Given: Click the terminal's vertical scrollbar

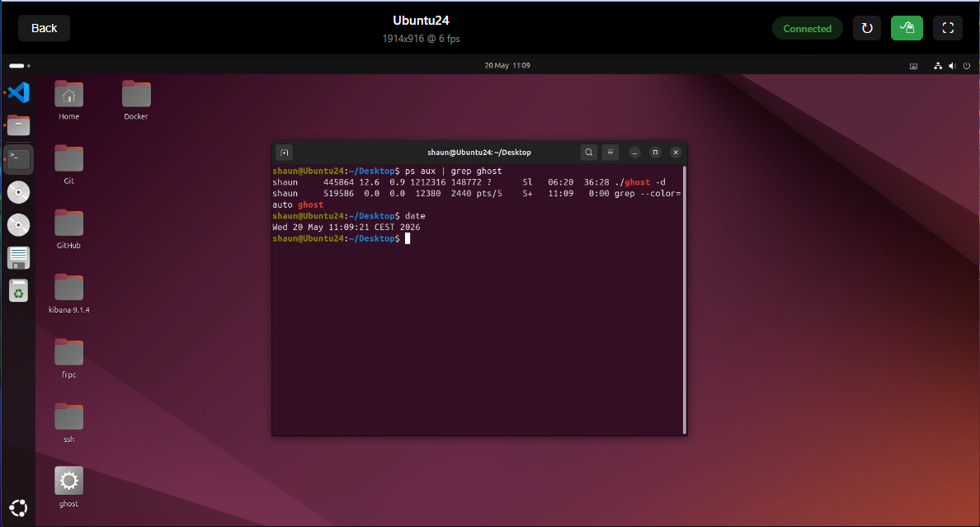Looking at the screenshot, I should click(x=685, y=300).
